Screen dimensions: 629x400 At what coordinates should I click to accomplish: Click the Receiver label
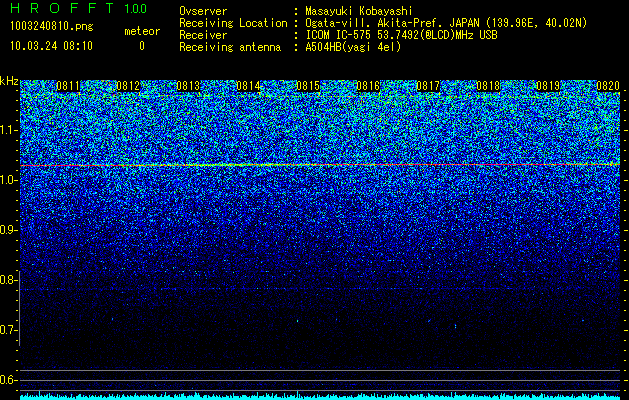(x=203, y=35)
